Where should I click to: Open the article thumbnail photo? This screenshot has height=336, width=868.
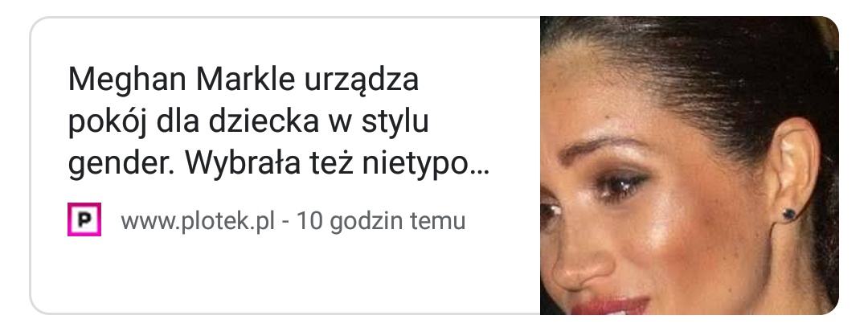click(x=690, y=166)
